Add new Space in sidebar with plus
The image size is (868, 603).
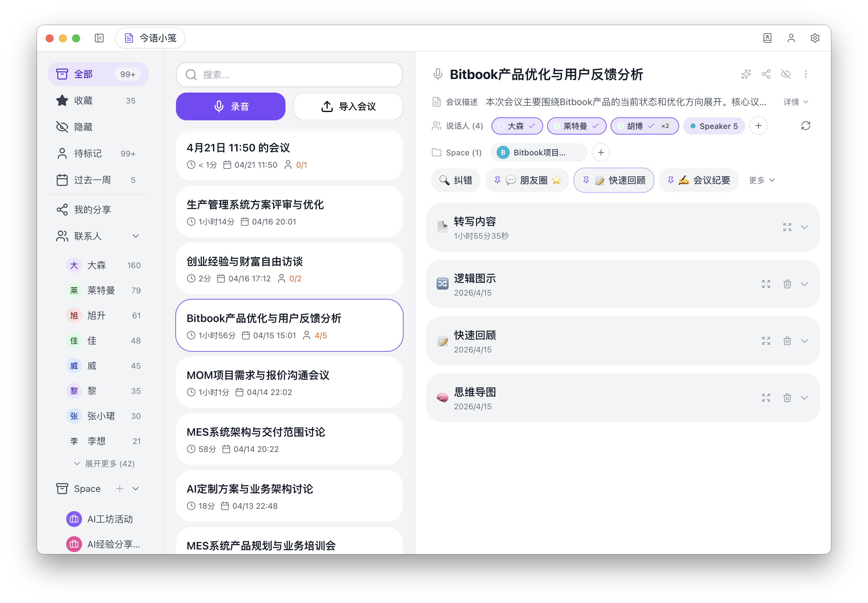119,489
